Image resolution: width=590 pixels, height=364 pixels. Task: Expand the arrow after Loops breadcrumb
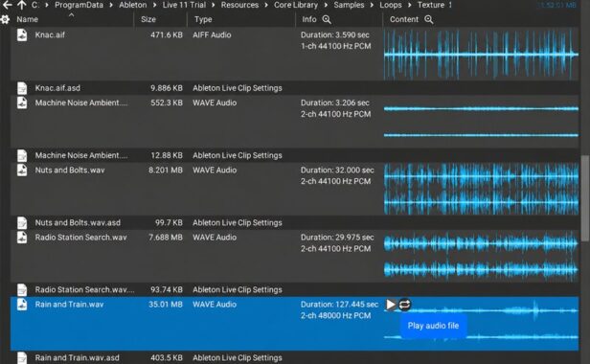pos(410,5)
